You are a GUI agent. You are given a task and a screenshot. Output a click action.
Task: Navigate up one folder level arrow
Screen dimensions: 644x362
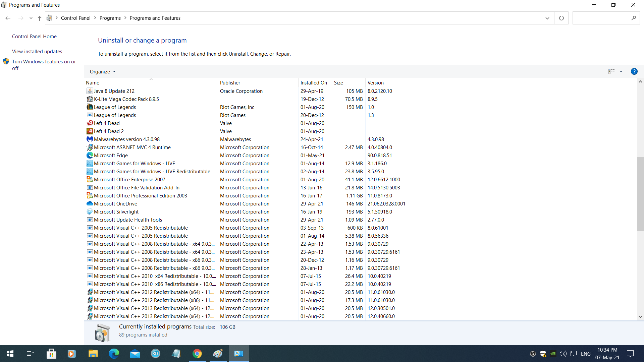click(40, 18)
